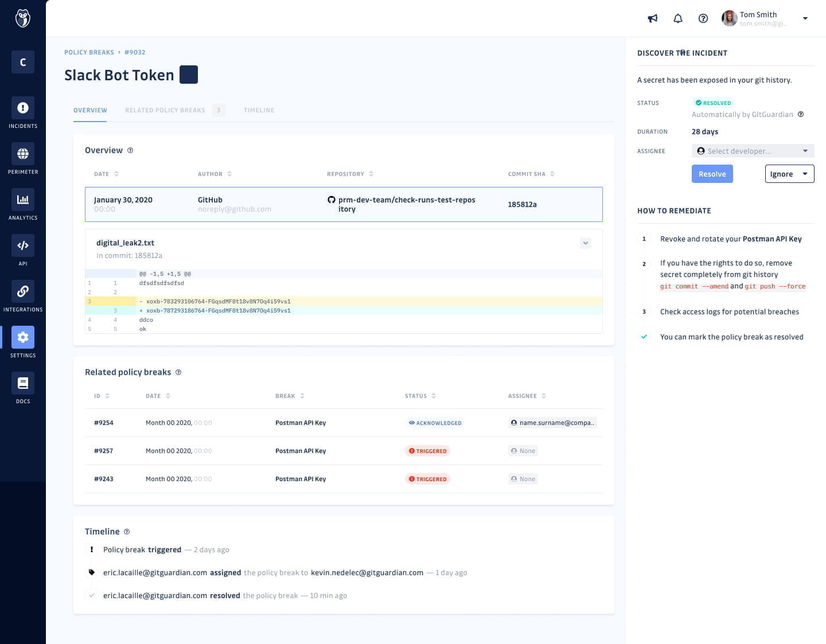
Task: Go to Incidents in sidebar
Action: tap(23, 113)
